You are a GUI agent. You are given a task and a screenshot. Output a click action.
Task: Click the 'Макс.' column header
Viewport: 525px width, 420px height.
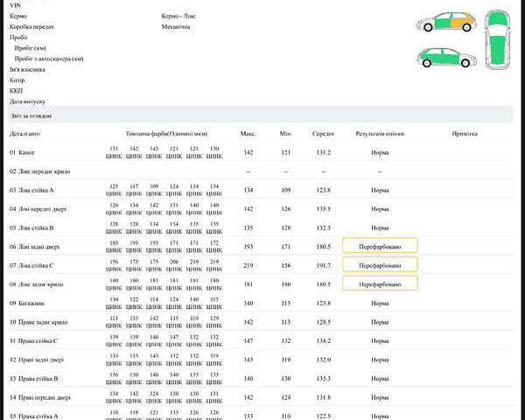pyautogui.click(x=248, y=134)
